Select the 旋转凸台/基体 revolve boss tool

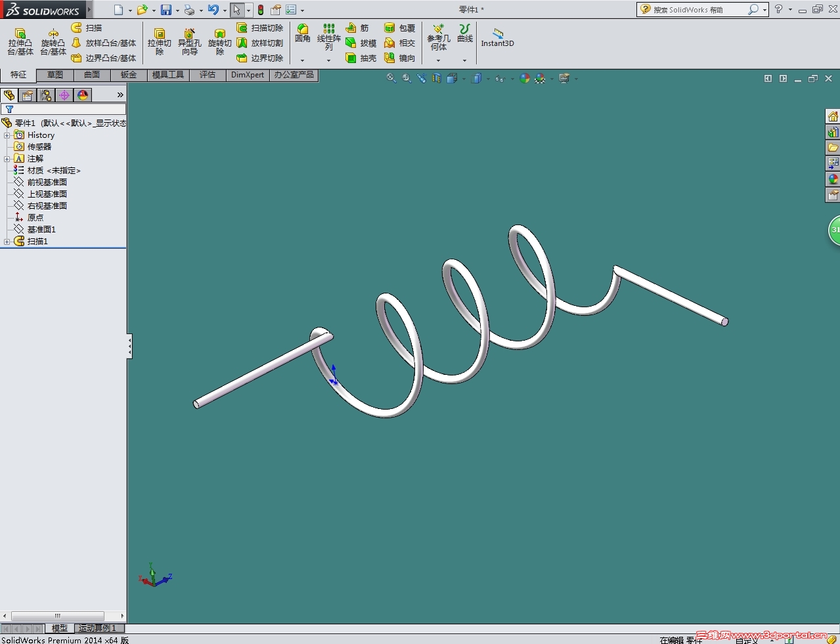[53, 41]
